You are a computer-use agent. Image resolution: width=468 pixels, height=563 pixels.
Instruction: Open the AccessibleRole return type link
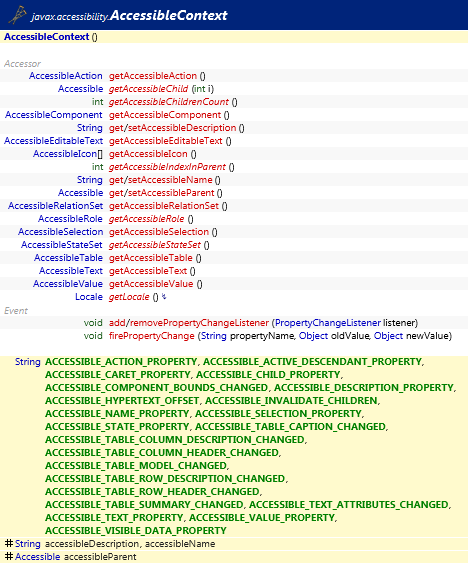(70, 219)
